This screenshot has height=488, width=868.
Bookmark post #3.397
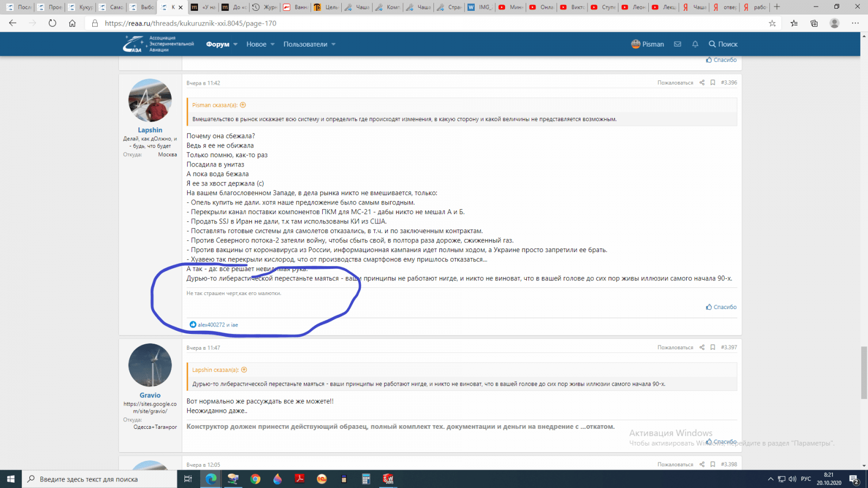click(x=713, y=348)
